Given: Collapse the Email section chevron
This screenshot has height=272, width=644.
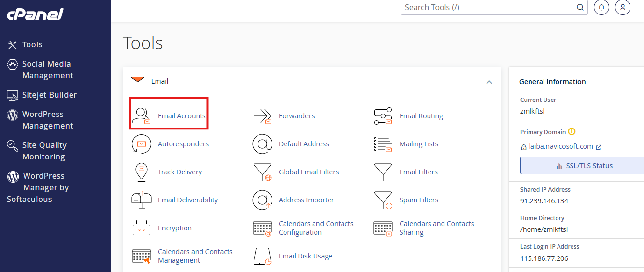Looking at the screenshot, I should [489, 82].
